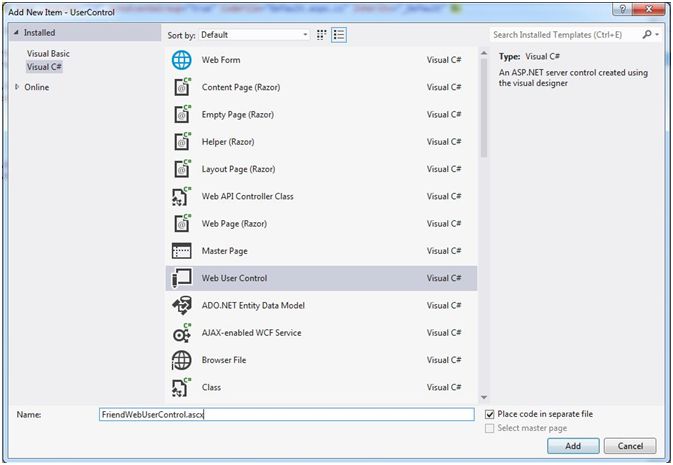The image size is (673, 465).
Task: Click the Search Installed Templates box
Action: pos(565,35)
